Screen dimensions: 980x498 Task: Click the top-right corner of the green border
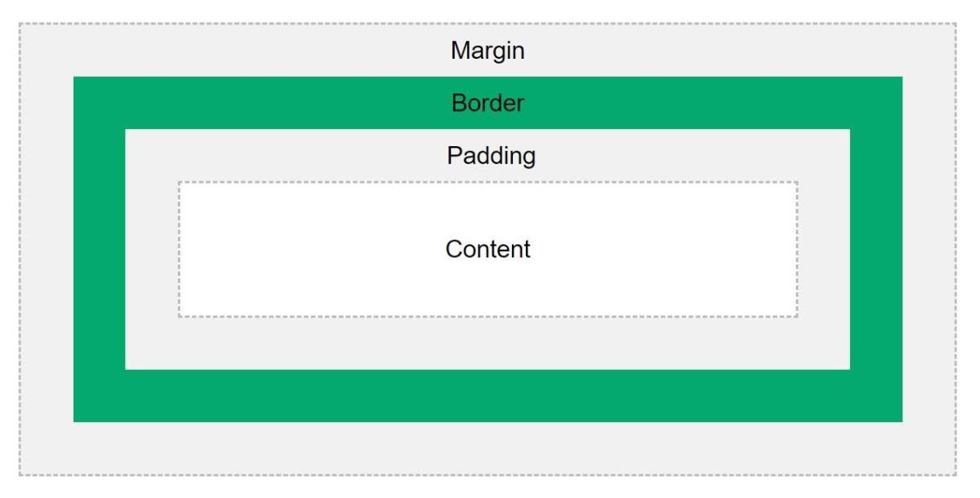[900, 79]
